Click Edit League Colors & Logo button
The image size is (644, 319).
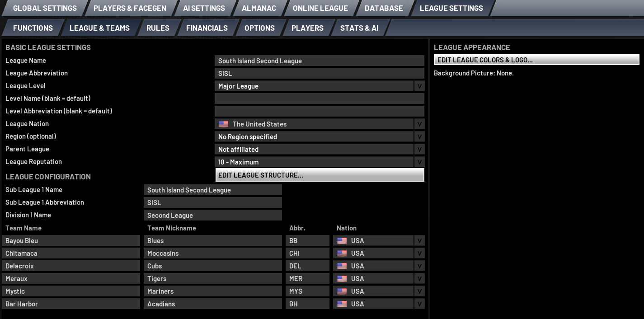536,60
